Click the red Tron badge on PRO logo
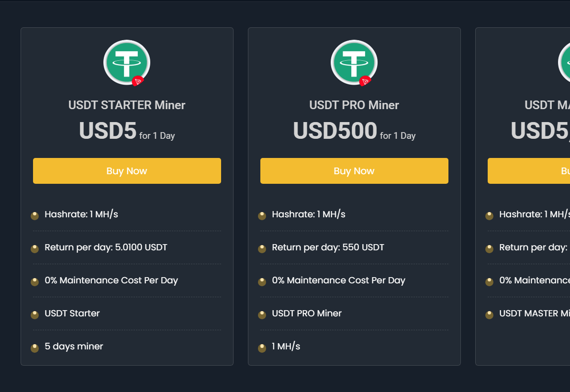Image resolution: width=570 pixels, height=392 pixels. point(365,81)
